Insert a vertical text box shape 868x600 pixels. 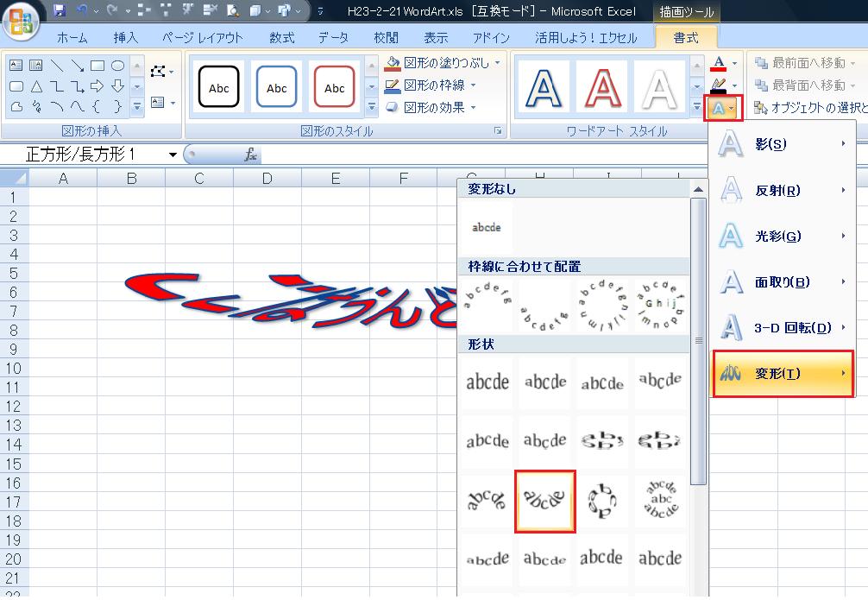pyautogui.click(x=36, y=66)
